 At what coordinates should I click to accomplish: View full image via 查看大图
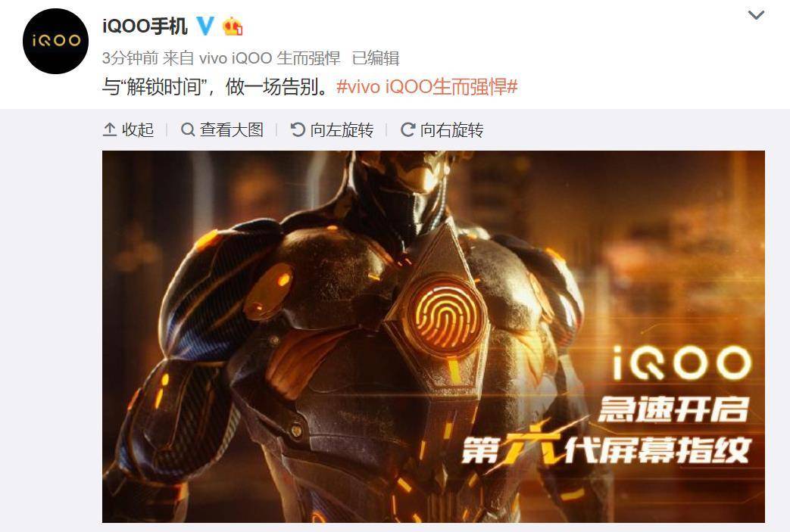click(x=232, y=130)
